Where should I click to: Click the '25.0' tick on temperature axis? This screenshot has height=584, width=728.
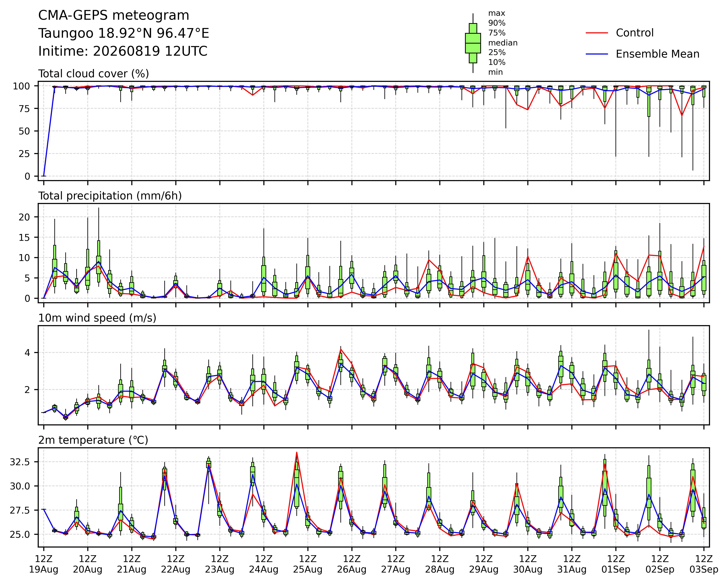tap(20, 535)
